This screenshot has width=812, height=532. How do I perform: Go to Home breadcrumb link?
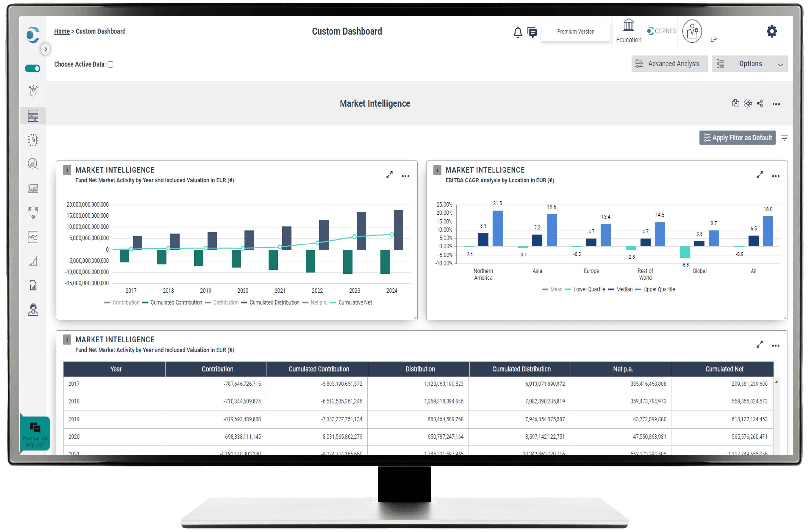pyautogui.click(x=62, y=31)
